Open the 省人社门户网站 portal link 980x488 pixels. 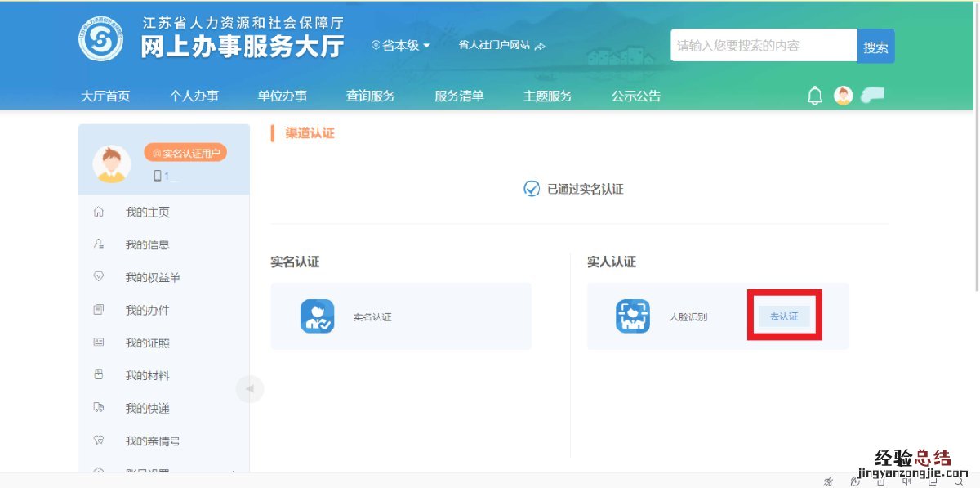point(501,46)
